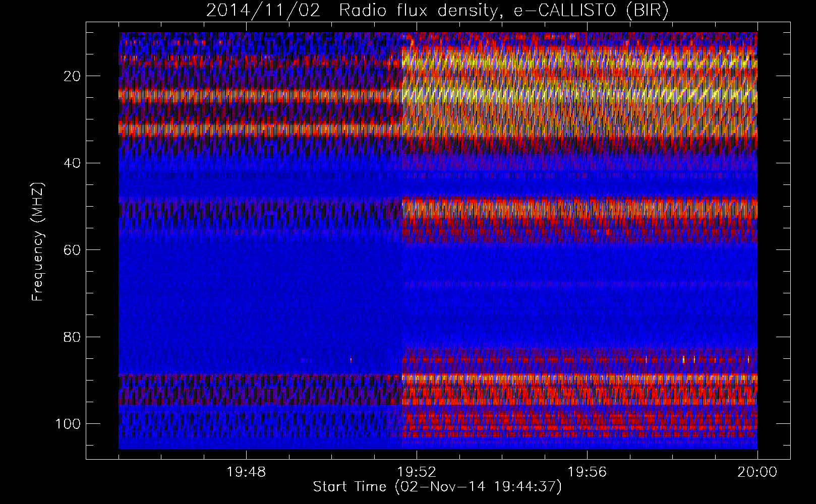Click the '19:48' time tick label
Screen dimensions: 816x504
coord(246,472)
